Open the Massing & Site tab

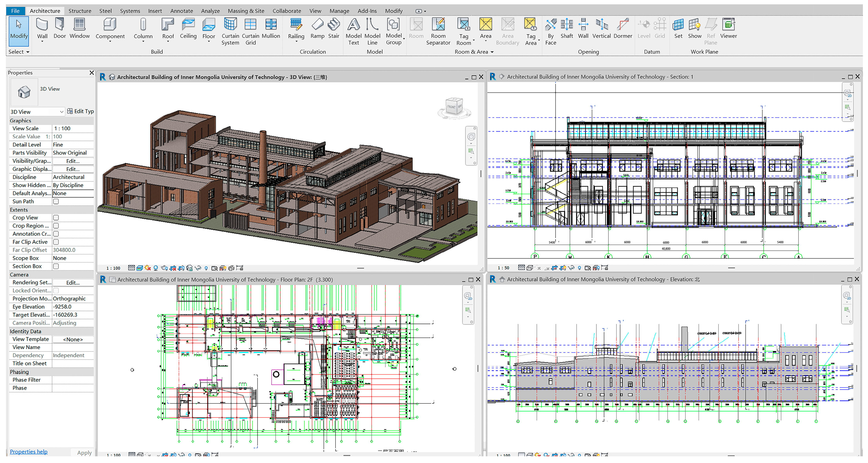tap(246, 11)
